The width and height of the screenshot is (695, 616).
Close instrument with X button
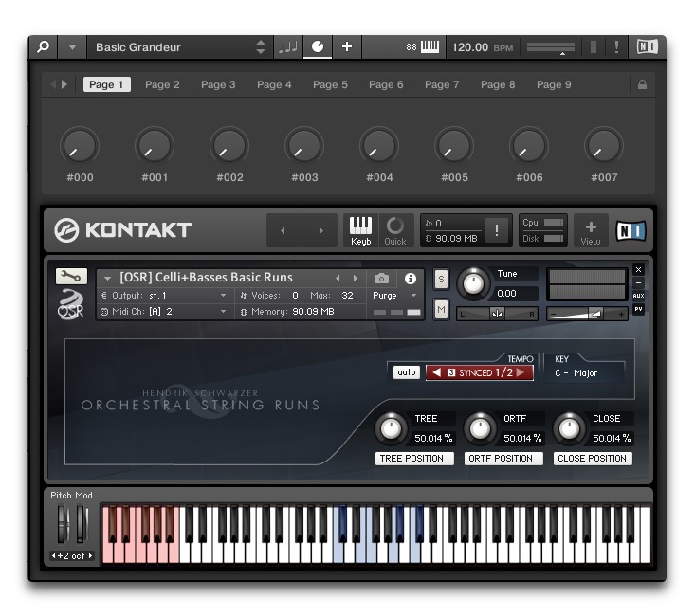(x=638, y=269)
